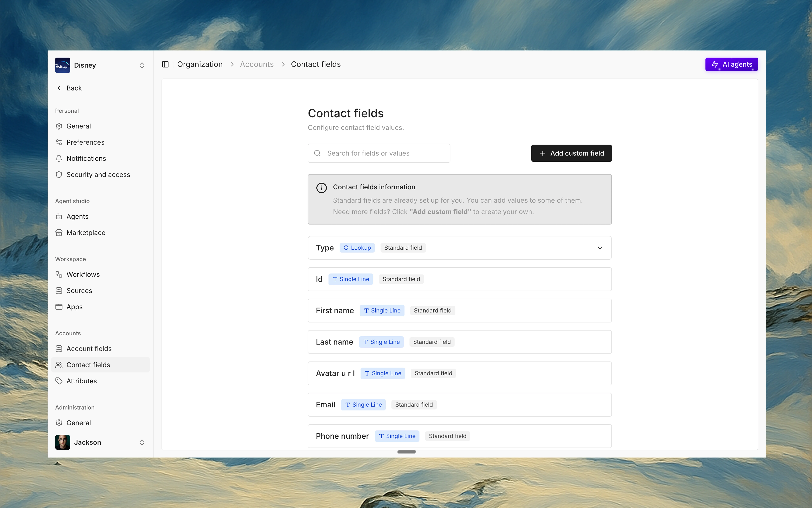Click Standard field badge on Type
Viewport: 812px width, 508px height.
tap(403, 248)
